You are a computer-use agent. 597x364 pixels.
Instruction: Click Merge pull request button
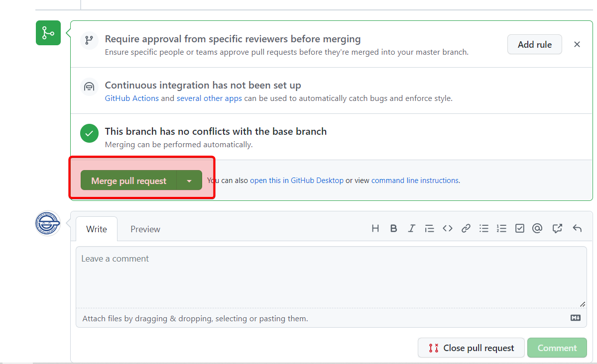point(128,181)
